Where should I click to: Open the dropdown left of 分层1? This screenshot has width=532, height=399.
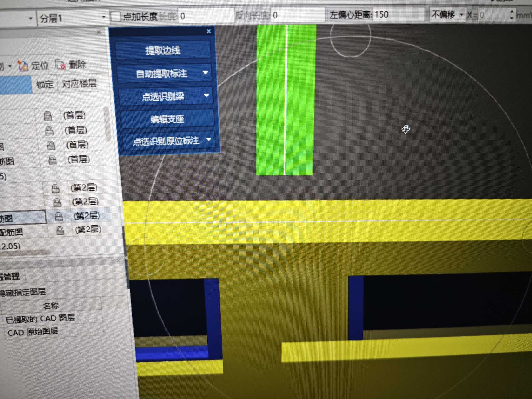click(31, 19)
